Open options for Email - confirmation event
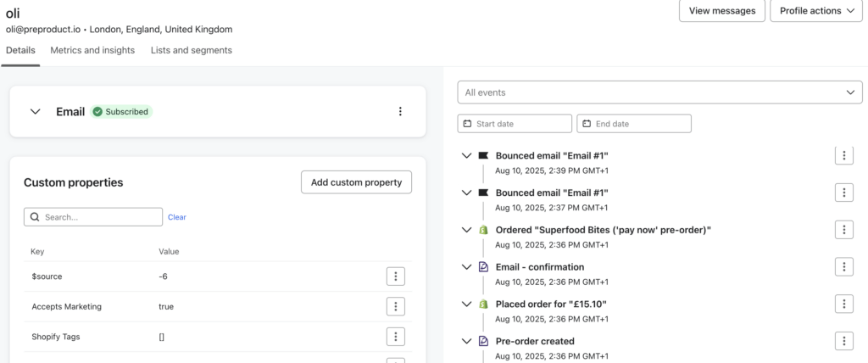This screenshot has width=868, height=363. 843,267
